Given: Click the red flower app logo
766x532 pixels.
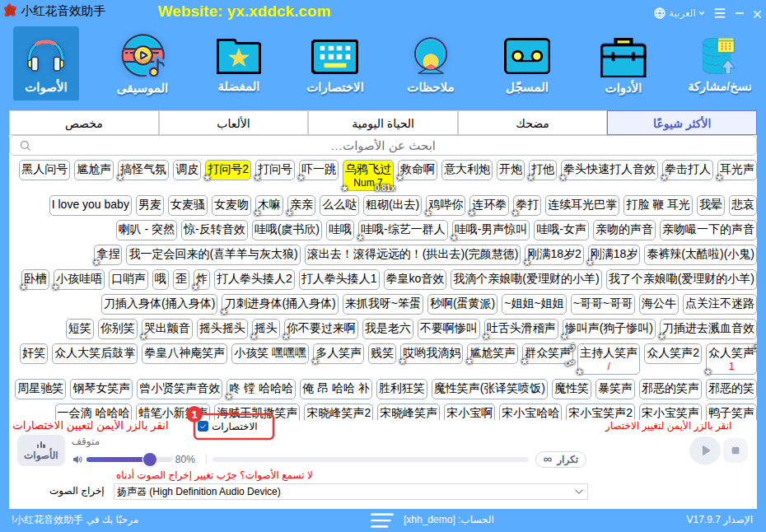Looking at the screenshot, I should click(x=10, y=11).
